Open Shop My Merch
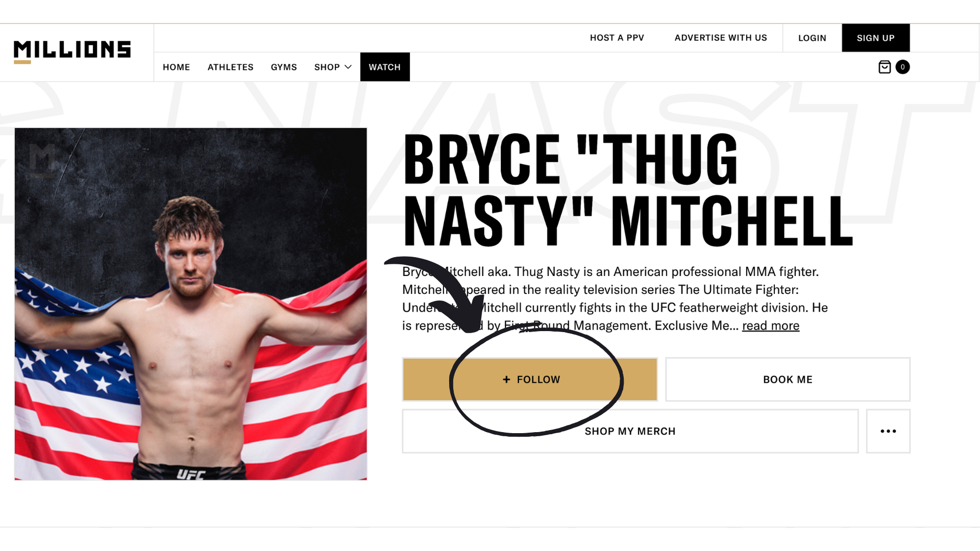980x551 pixels. coord(630,431)
